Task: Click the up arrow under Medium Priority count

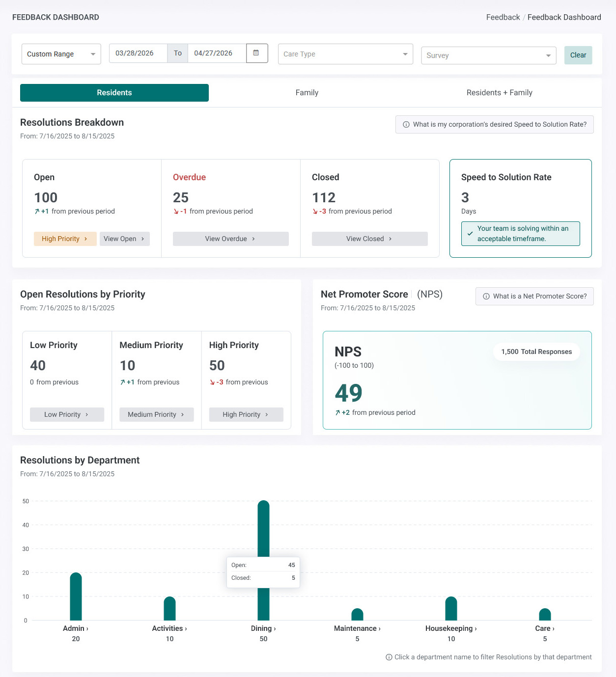Action: (x=123, y=382)
